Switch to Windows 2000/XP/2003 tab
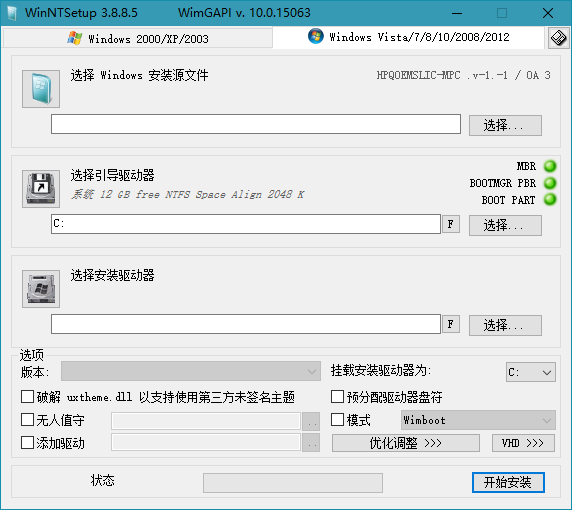This screenshot has height=510, width=572. (138, 38)
